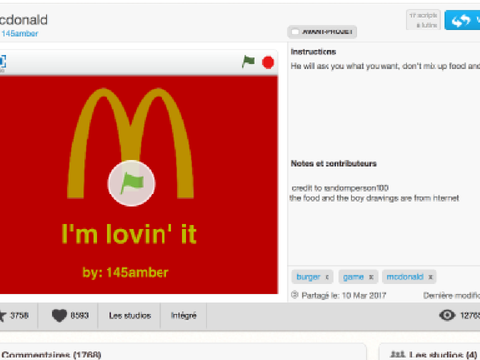Click the copyright icon beside the share date
Screen dimensions: 480x360
tap(294, 295)
